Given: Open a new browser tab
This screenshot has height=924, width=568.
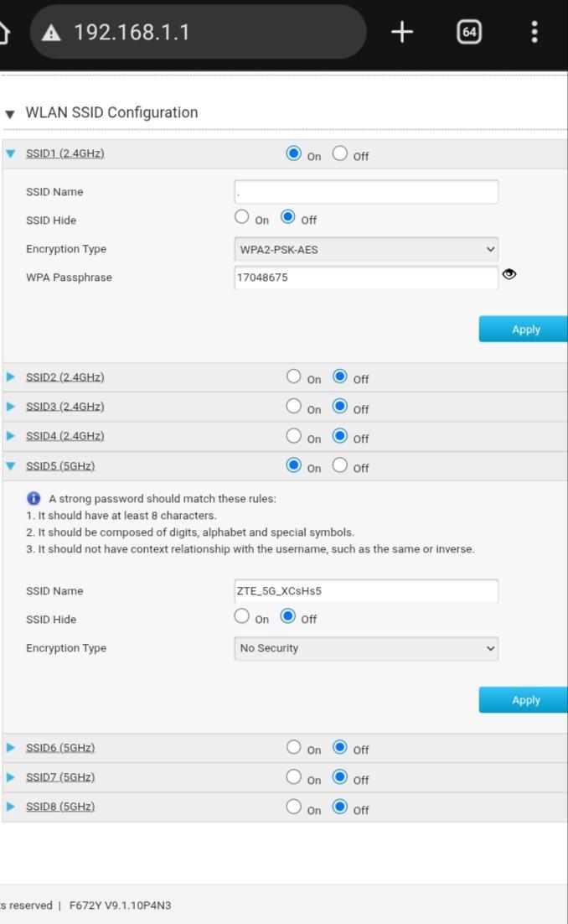Looking at the screenshot, I should pyautogui.click(x=402, y=32).
